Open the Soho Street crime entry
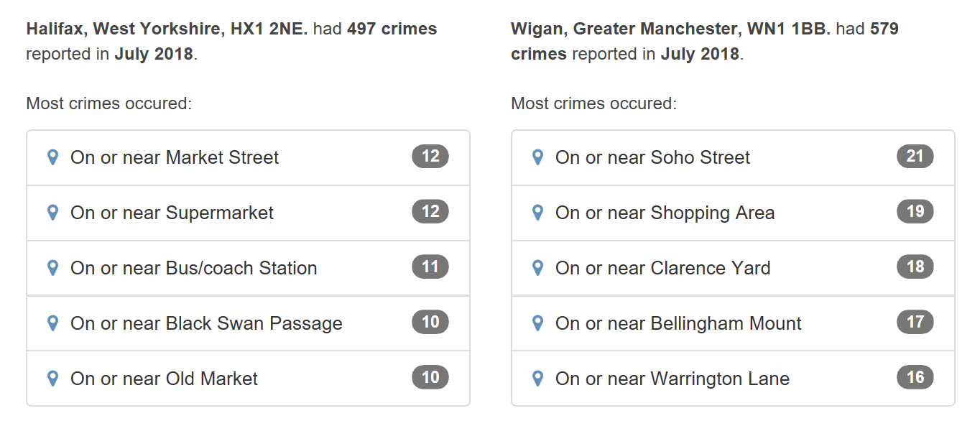Screen dimensions: 980x426 pyautogui.click(x=733, y=157)
